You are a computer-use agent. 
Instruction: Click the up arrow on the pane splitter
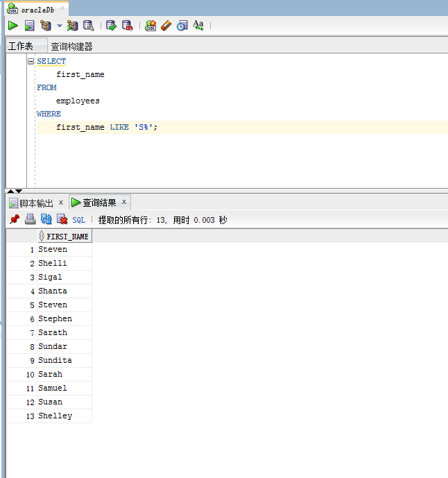10,191
